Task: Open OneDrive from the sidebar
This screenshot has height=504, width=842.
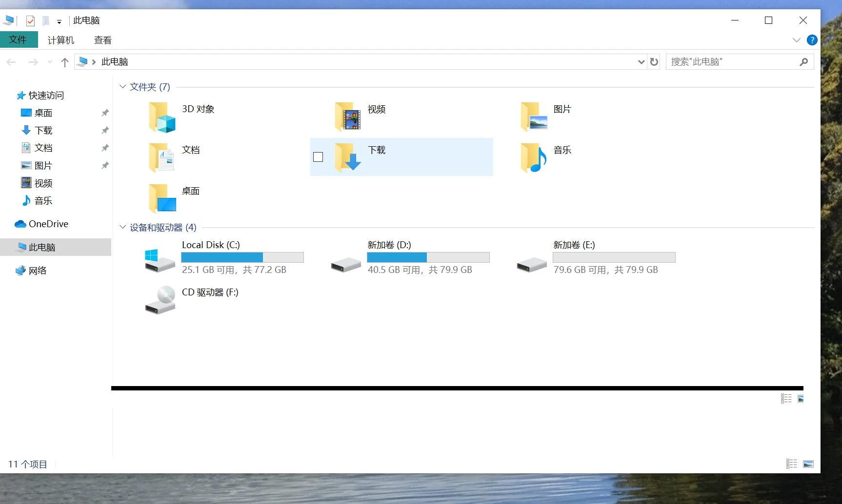Action: 49,224
